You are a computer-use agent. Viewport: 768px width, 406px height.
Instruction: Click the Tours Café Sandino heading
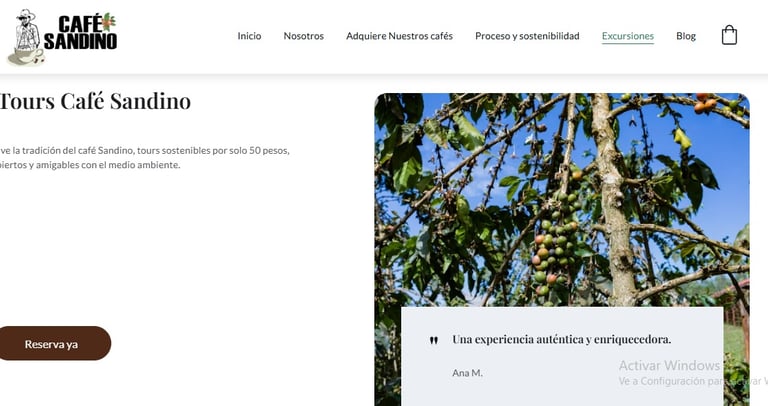point(95,101)
